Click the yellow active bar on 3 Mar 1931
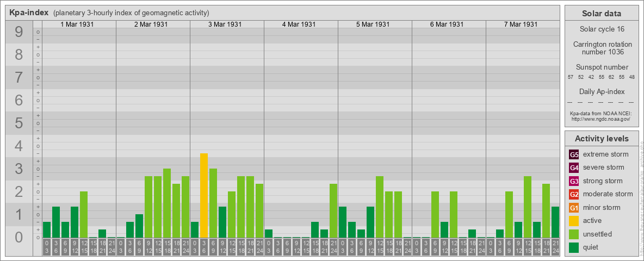644x261 pixels. pos(204,195)
